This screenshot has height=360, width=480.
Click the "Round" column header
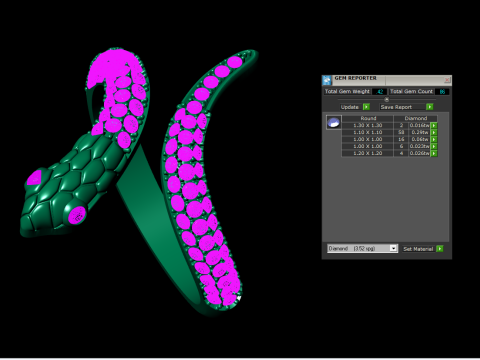(x=368, y=118)
